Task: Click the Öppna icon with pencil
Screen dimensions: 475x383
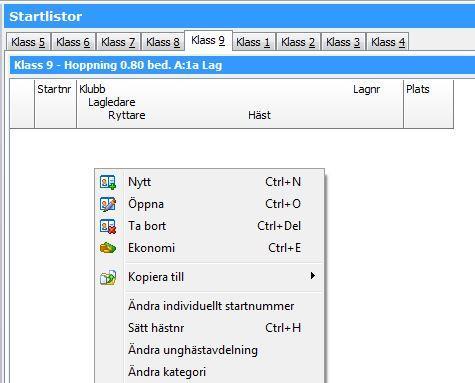Action: click(x=108, y=204)
